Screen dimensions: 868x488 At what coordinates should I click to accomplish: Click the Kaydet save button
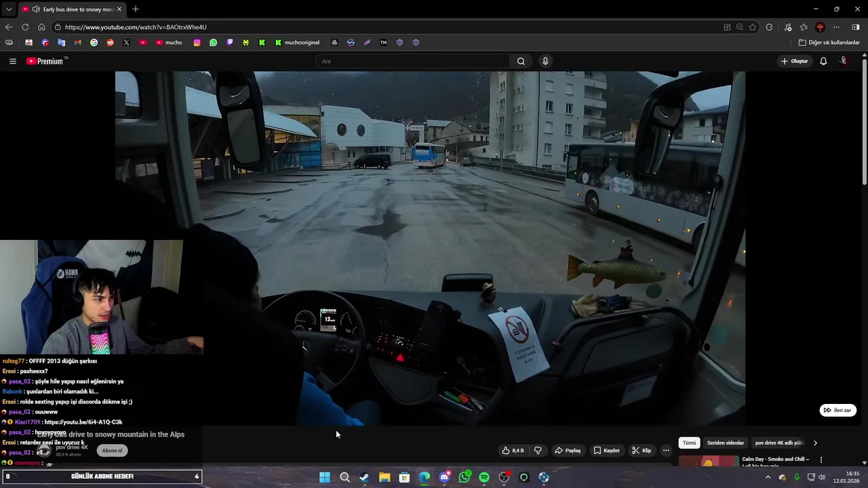[x=606, y=450]
